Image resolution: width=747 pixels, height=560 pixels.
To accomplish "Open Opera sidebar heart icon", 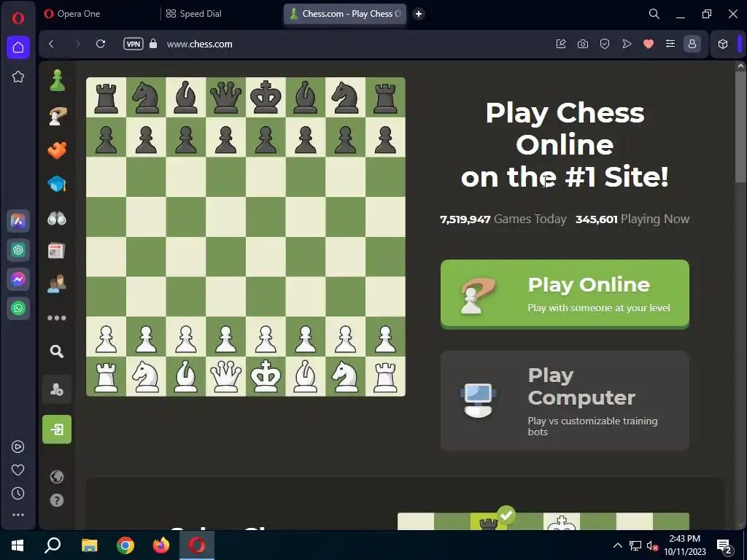I will (18, 470).
